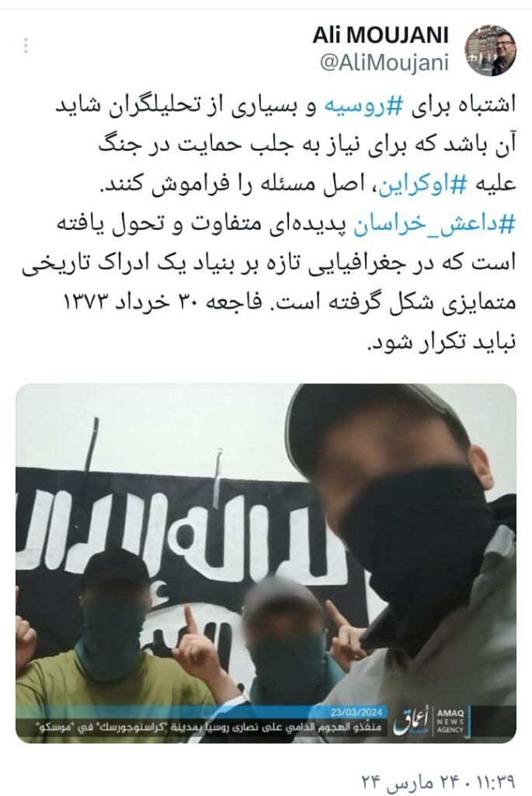Open the three-dot more options menu
Image resolution: width=532 pixels, height=796 pixels.
point(26,46)
